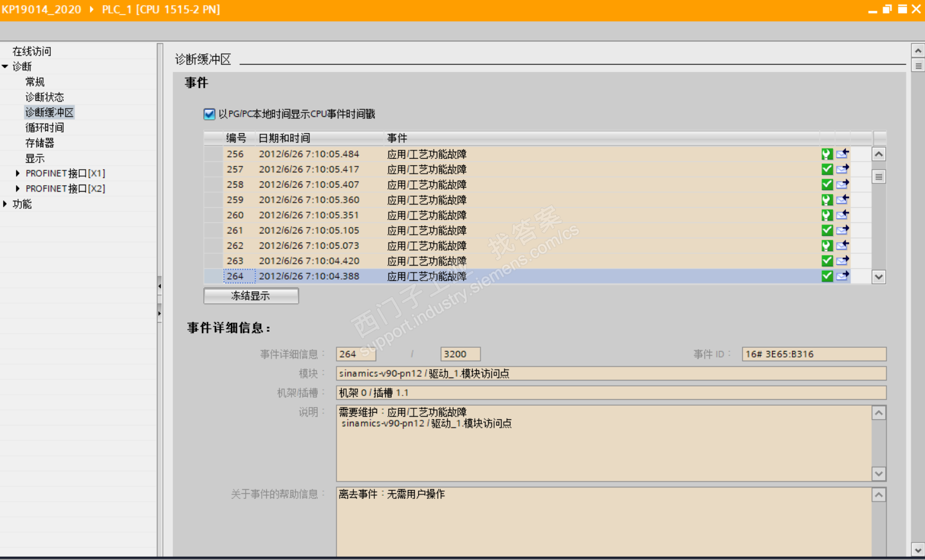Click the maintenance status icon in event row 262
Viewport: 925px width, 560px height.
point(827,246)
